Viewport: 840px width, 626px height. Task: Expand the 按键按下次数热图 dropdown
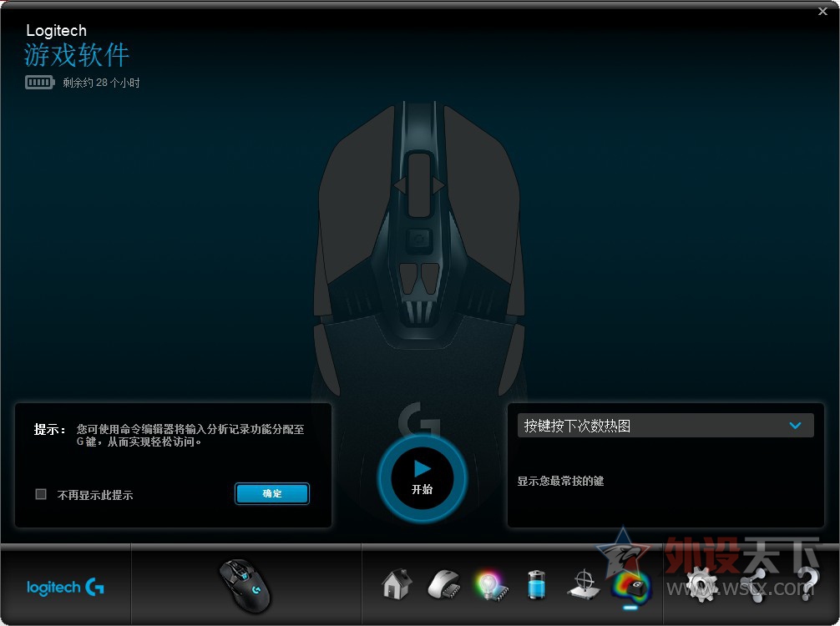pyautogui.click(x=665, y=426)
